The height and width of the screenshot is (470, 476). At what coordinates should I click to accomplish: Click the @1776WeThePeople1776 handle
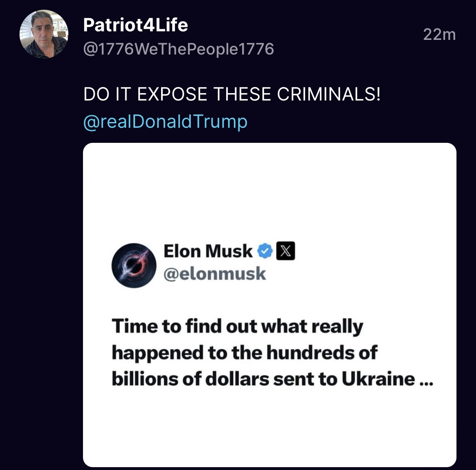click(x=178, y=49)
